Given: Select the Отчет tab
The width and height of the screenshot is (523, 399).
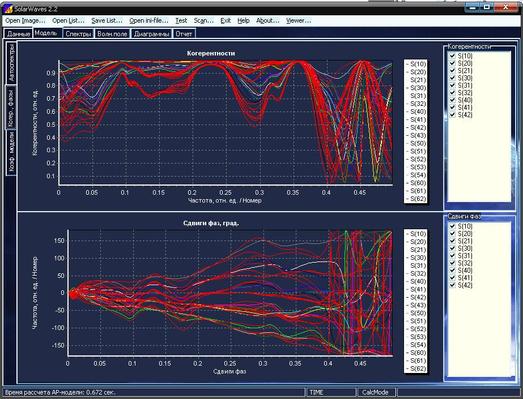Looking at the screenshot, I should tap(184, 34).
